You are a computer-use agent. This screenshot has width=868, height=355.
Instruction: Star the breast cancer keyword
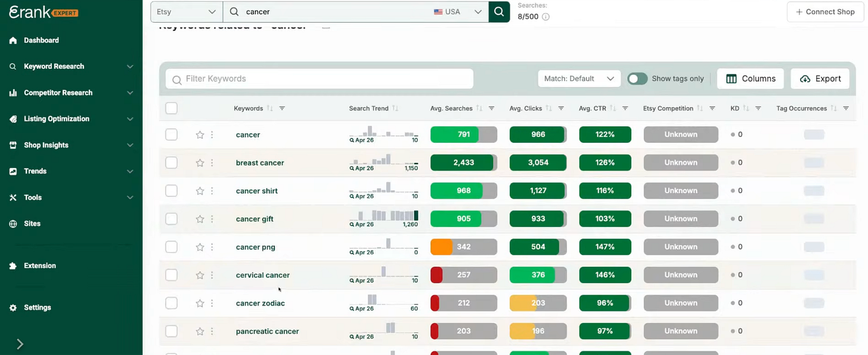point(200,163)
